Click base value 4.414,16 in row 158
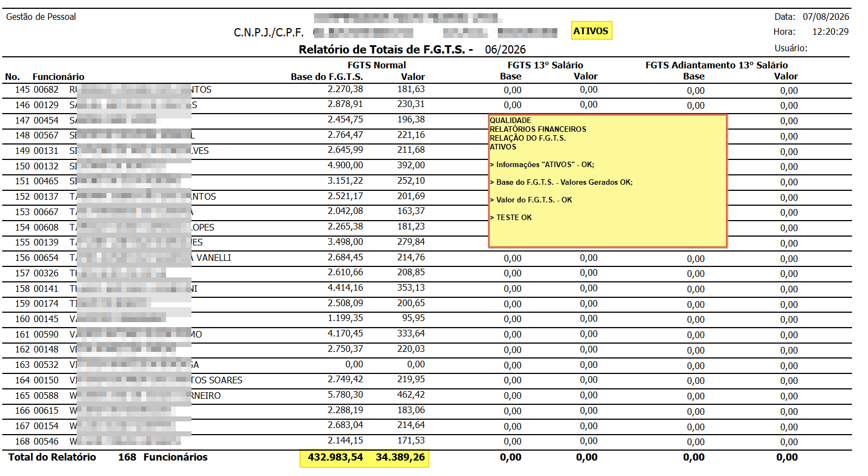The width and height of the screenshot is (868, 476). tap(345, 287)
